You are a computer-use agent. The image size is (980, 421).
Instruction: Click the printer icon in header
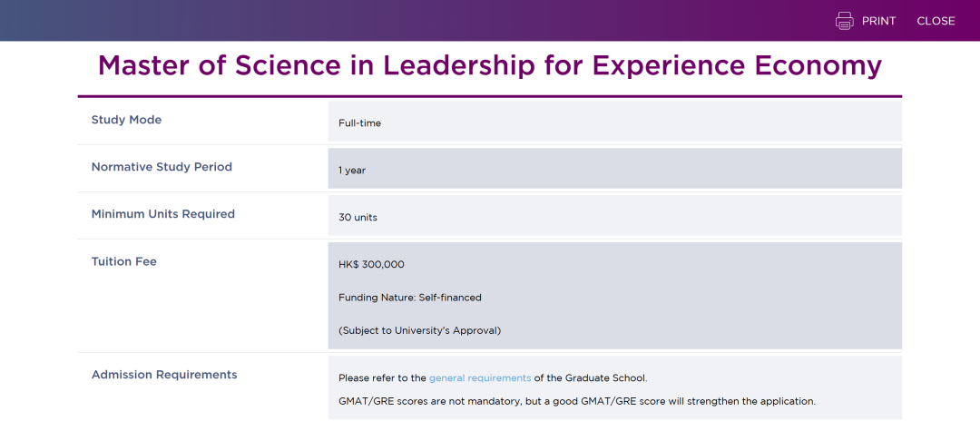pos(845,21)
